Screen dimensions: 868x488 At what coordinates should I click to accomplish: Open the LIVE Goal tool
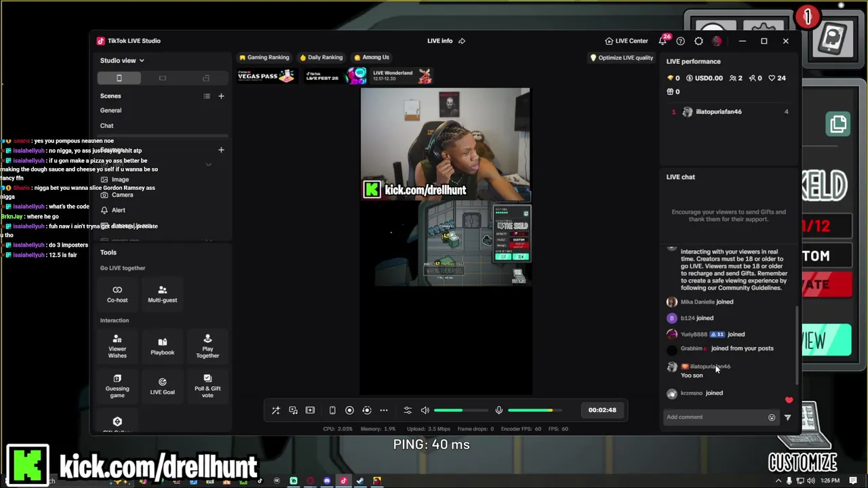162,386
